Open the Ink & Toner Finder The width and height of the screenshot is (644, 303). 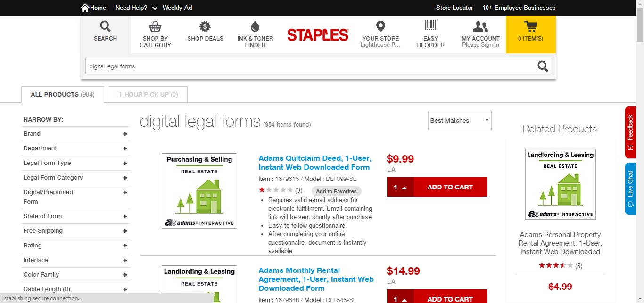(x=255, y=34)
